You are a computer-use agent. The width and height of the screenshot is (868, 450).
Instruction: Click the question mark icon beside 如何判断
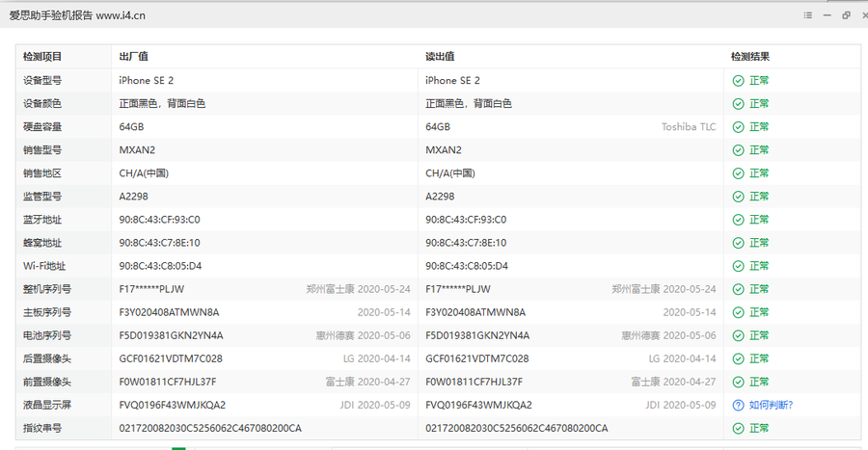pyautogui.click(x=738, y=405)
